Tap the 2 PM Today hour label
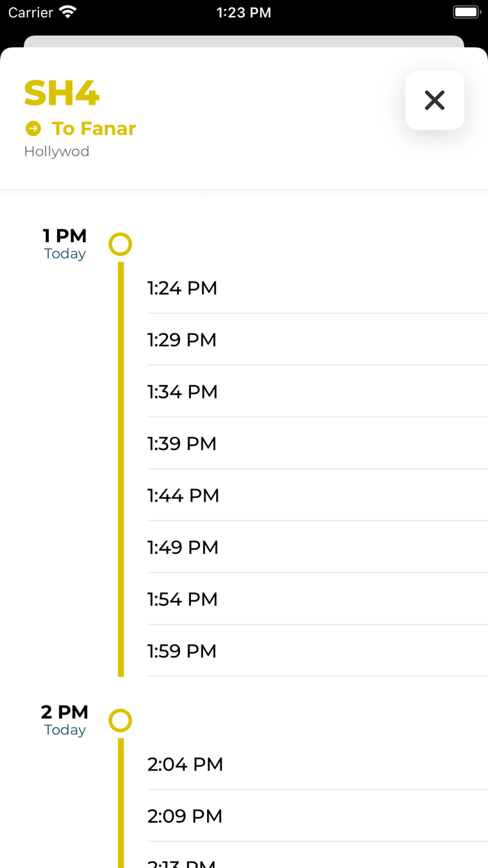The width and height of the screenshot is (488, 868). click(x=65, y=719)
